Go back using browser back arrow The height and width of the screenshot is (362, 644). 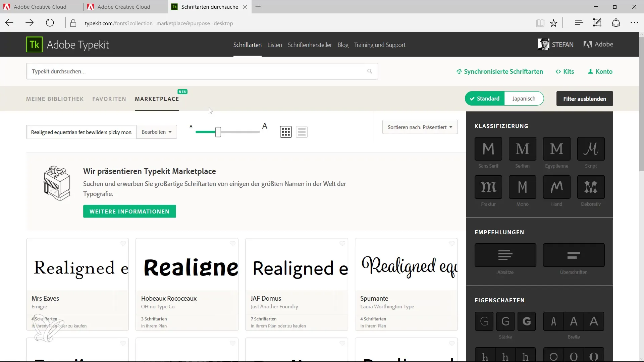point(9,23)
